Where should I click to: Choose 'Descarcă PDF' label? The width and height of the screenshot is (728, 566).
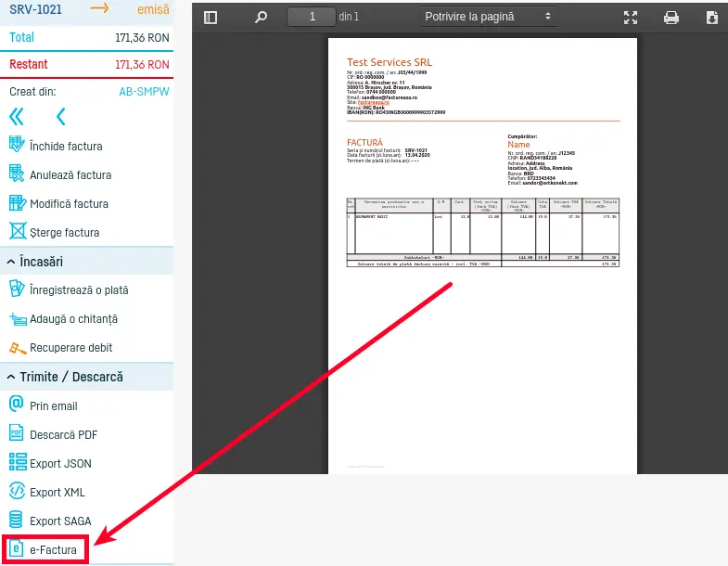[64, 435]
